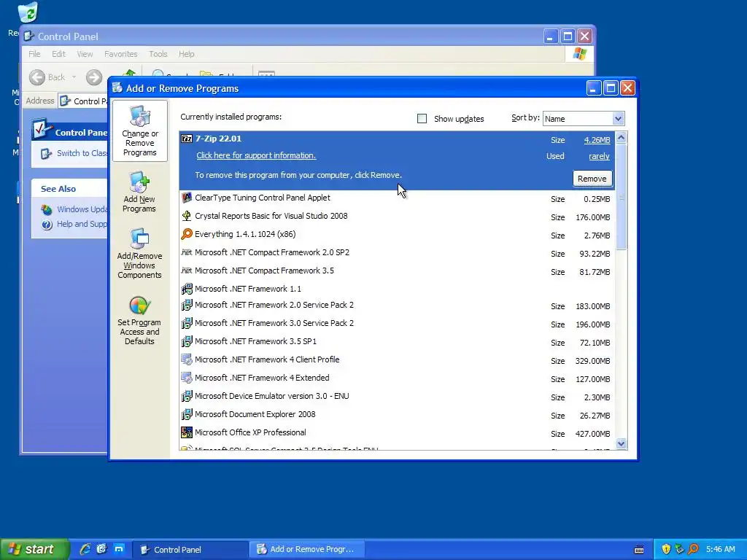The height and width of the screenshot is (560, 747).
Task: Click here for support information link
Action: coord(256,155)
